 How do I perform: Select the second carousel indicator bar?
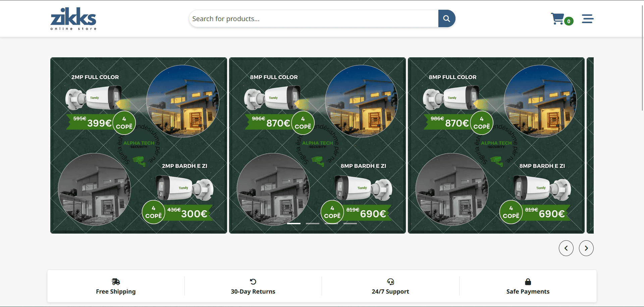(313, 223)
